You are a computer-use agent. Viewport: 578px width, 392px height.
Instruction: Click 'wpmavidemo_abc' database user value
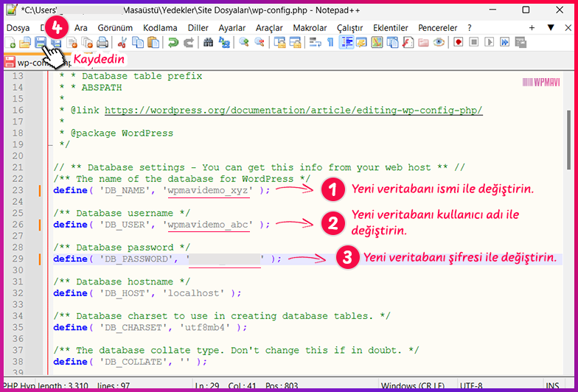[x=208, y=225]
